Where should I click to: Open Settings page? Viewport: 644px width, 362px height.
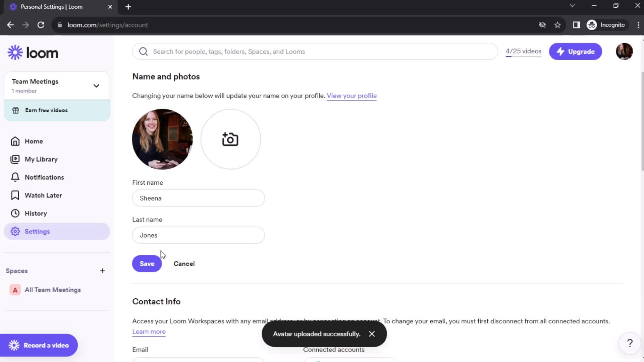(37, 232)
